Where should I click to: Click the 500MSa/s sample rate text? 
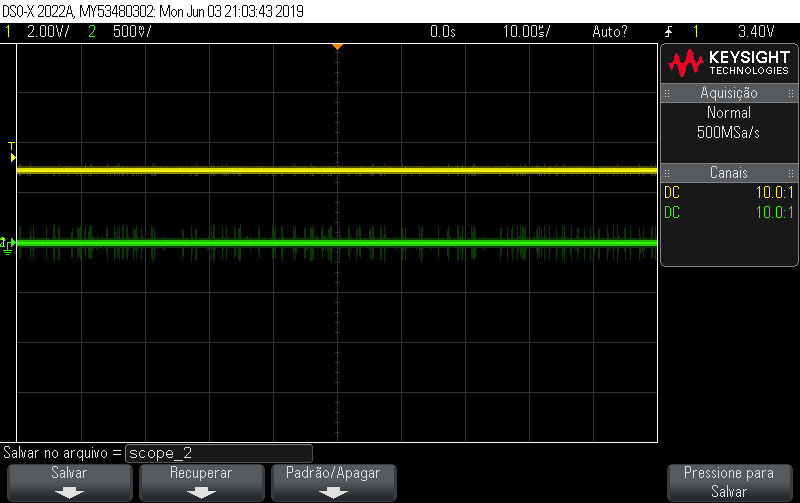[729, 133]
